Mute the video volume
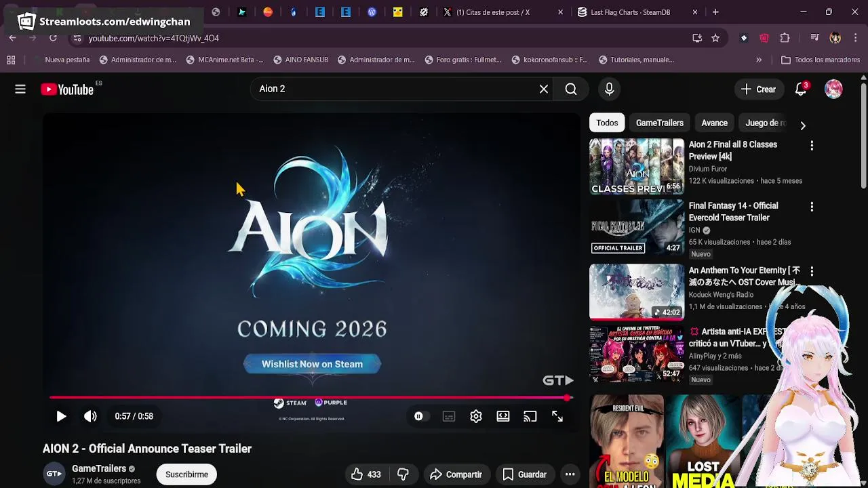 pyautogui.click(x=90, y=416)
